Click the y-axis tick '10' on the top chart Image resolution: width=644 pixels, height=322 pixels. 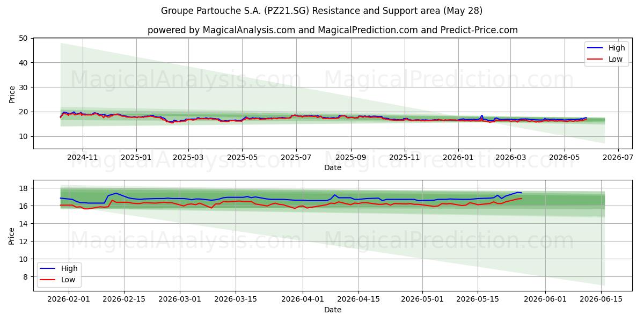(23, 136)
